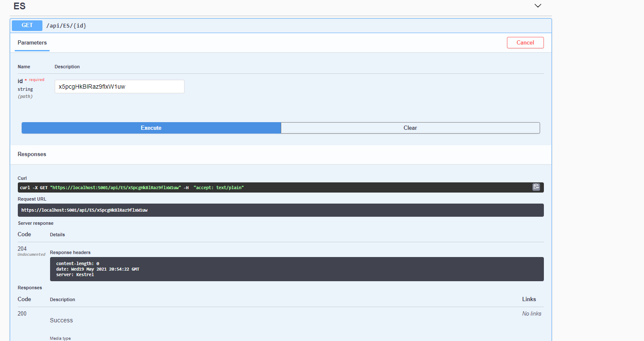Screen dimensions: 644x341
Task: Click the Links column header
Action: [x=529, y=299]
